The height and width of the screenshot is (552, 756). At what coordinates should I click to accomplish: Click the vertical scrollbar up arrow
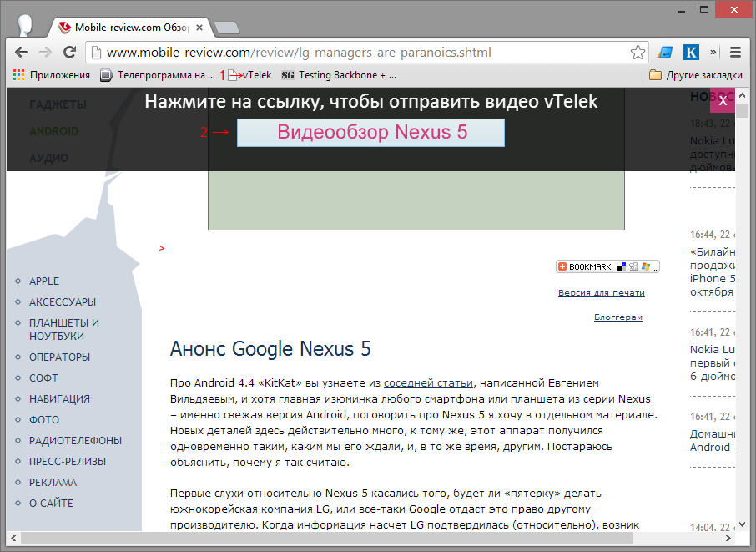tap(742, 95)
